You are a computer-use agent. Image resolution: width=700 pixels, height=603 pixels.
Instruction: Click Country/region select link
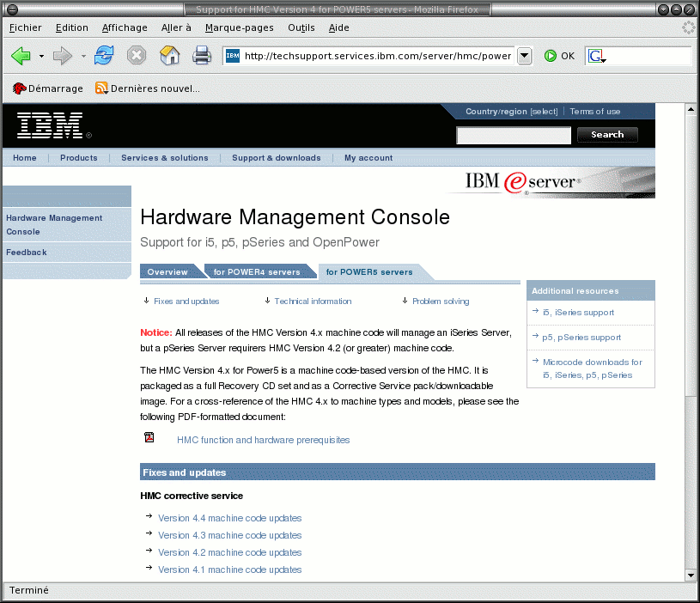[512, 112]
